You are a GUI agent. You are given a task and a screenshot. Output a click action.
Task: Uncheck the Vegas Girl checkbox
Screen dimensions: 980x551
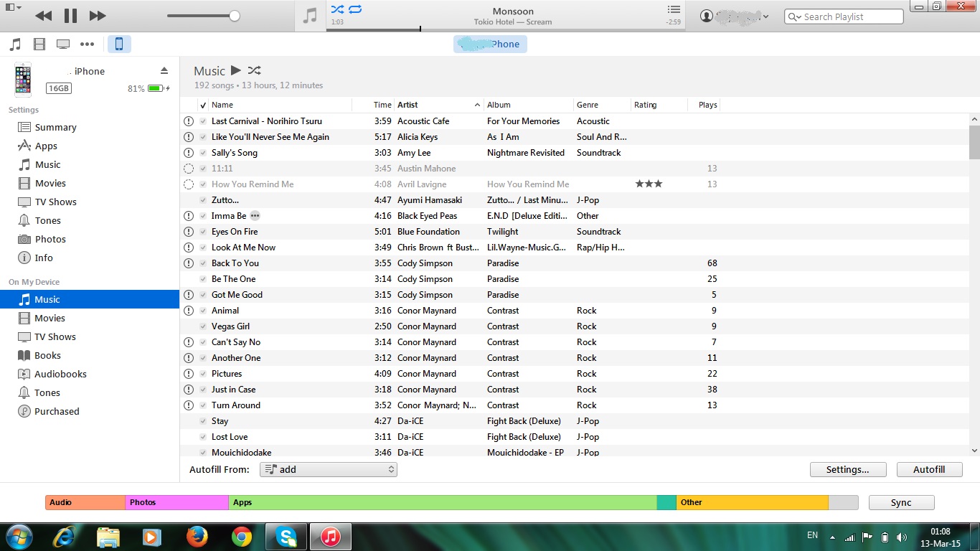click(203, 326)
